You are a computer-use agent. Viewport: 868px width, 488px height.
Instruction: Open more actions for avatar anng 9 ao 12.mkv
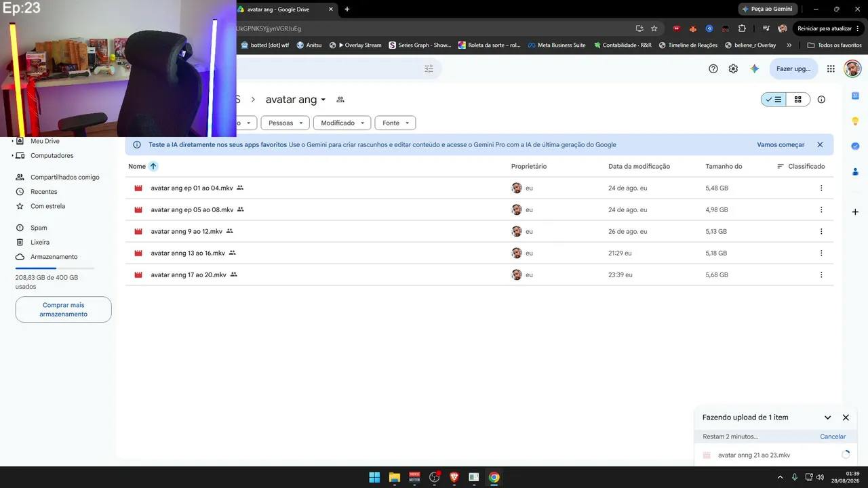point(821,231)
